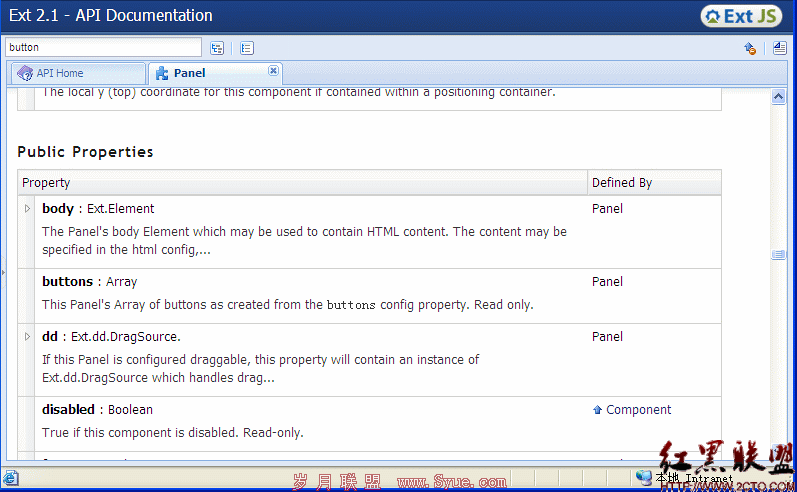The height and width of the screenshot is (492, 797).
Task: Click the 'Public Properties' heading
Action: [x=85, y=152]
